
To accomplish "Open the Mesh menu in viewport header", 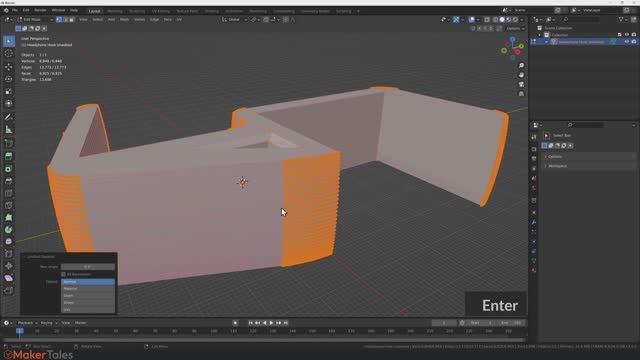I will pos(124,19).
